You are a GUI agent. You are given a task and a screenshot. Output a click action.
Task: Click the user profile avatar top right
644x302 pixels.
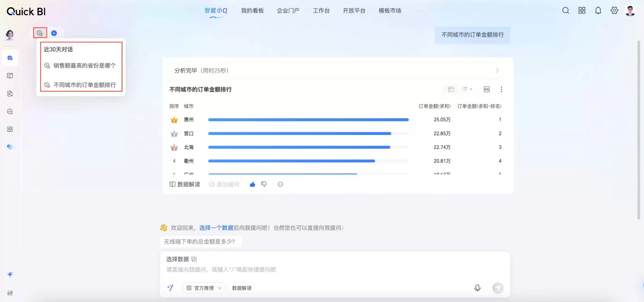(x=630, y=11)
